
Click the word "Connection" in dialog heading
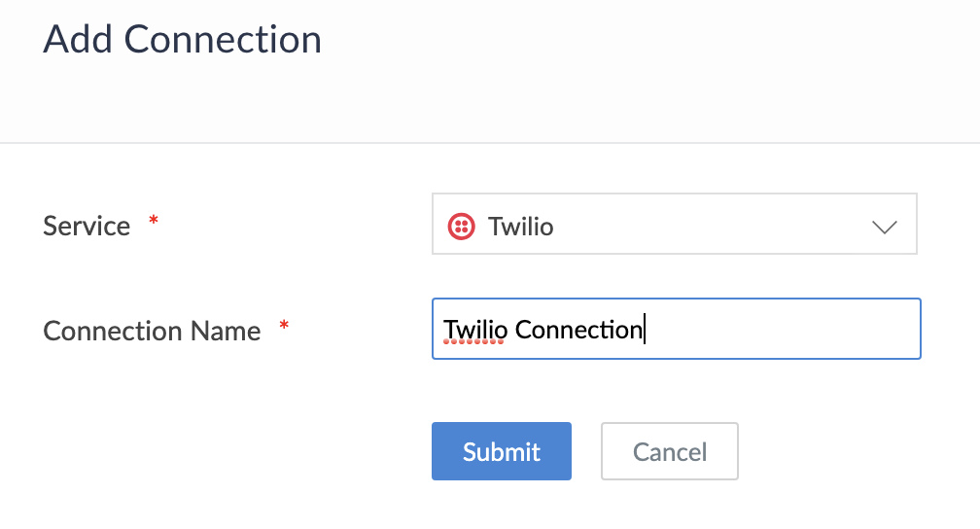(224, 40)
